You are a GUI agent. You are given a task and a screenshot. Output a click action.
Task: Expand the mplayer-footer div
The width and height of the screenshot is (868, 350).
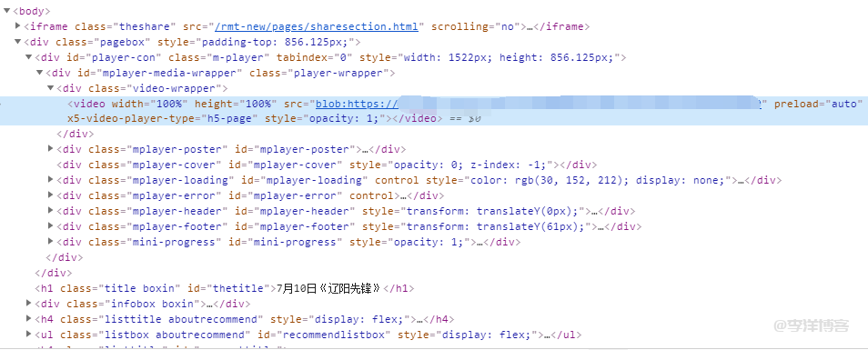click(x=50, y=226)
